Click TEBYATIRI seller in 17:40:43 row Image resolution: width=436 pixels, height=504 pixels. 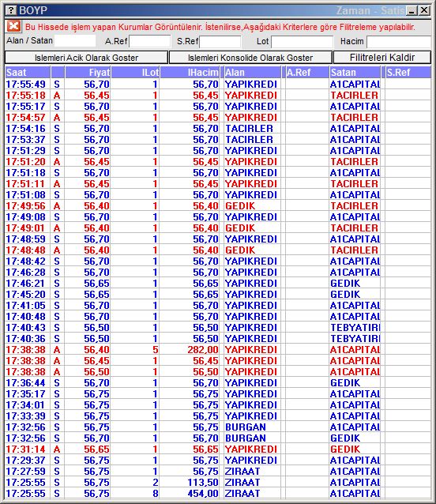[x=355, y=328]
